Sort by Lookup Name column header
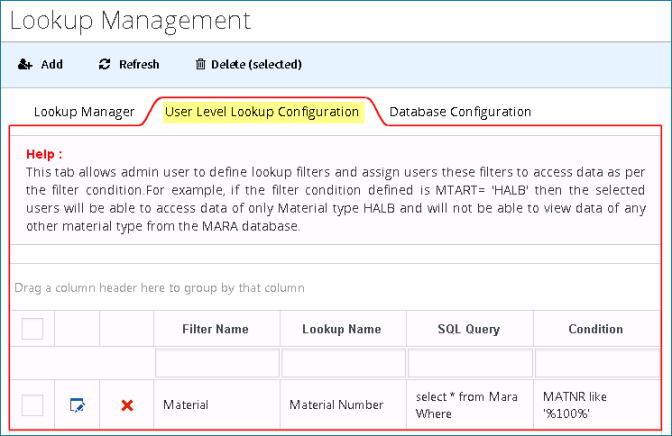 [342, 329]
